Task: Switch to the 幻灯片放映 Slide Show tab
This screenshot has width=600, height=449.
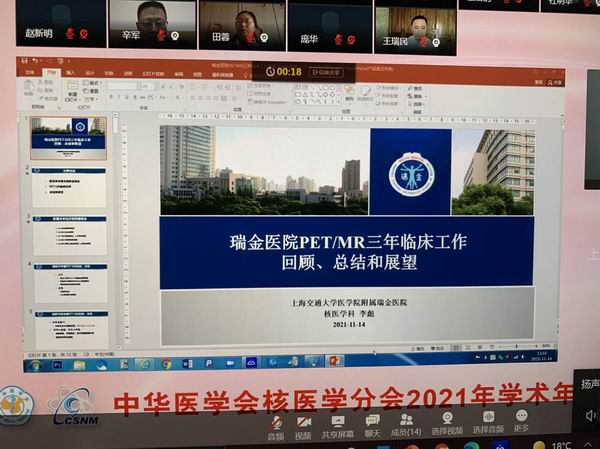Action: tap(153, 74)
